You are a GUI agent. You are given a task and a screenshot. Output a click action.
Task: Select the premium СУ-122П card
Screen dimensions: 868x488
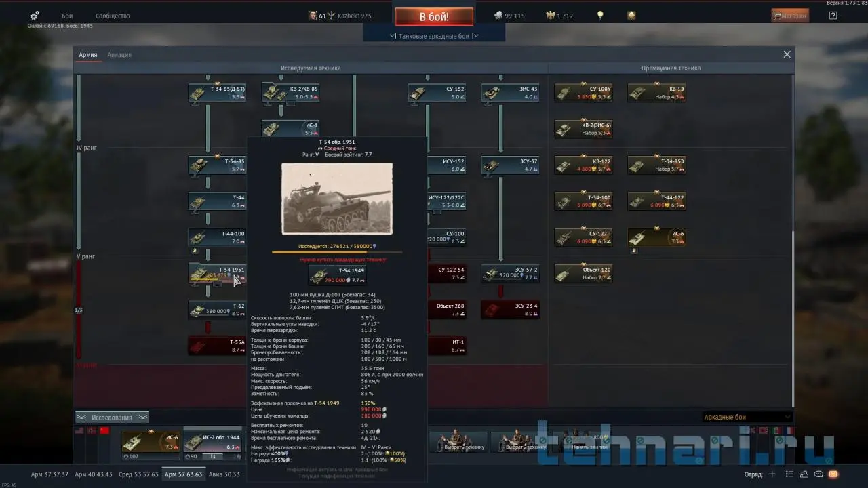(x=583, y=237)
